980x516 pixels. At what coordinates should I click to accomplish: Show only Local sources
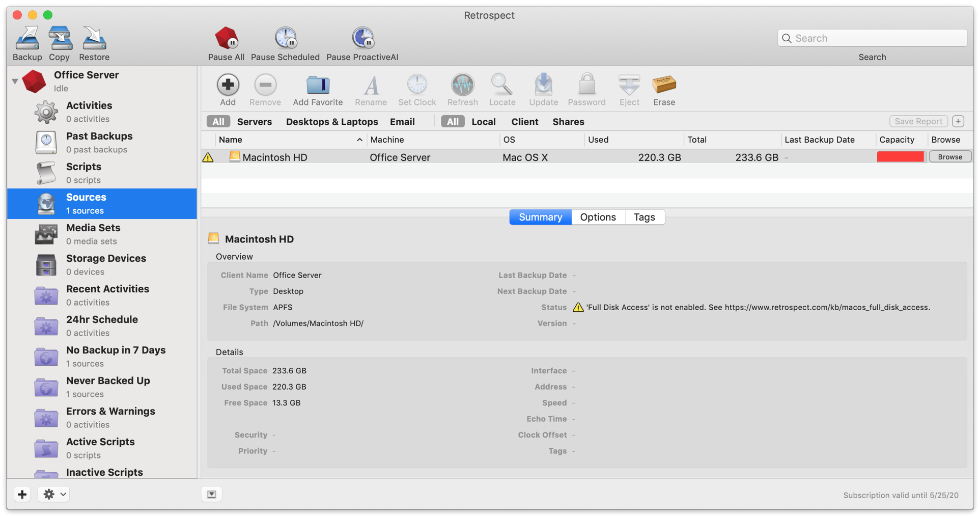tap(483, 121)
